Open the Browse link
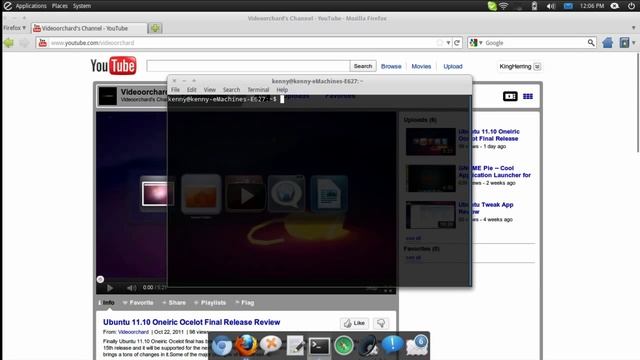Screen dimensions: 640x360 click(391, 66)
